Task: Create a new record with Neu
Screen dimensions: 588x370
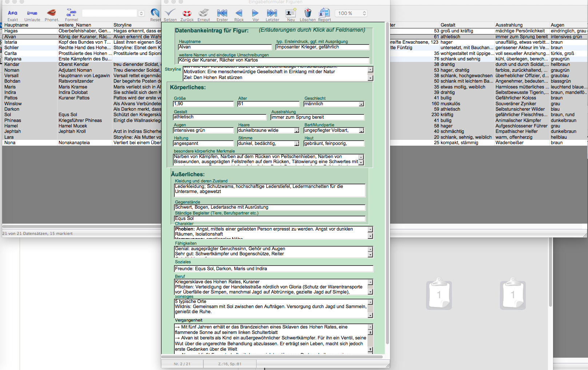Action: pyautogui.click(x=291, y=15)
